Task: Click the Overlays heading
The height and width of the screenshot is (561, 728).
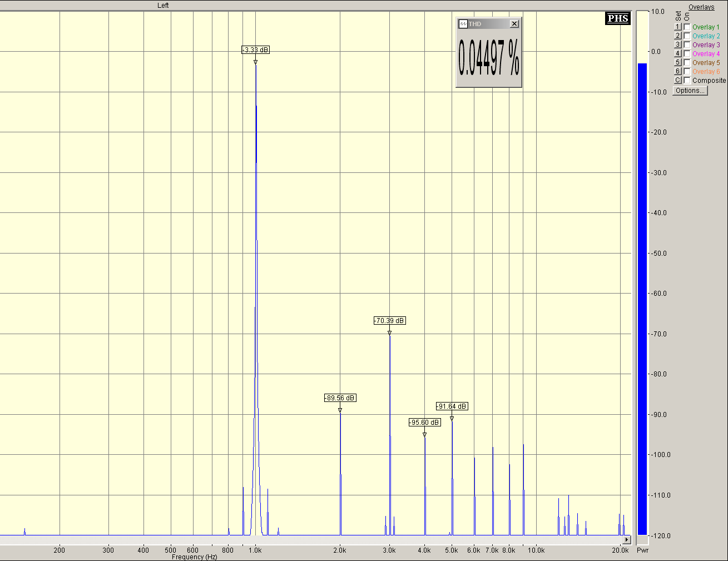Action: (x=701, y=7)
